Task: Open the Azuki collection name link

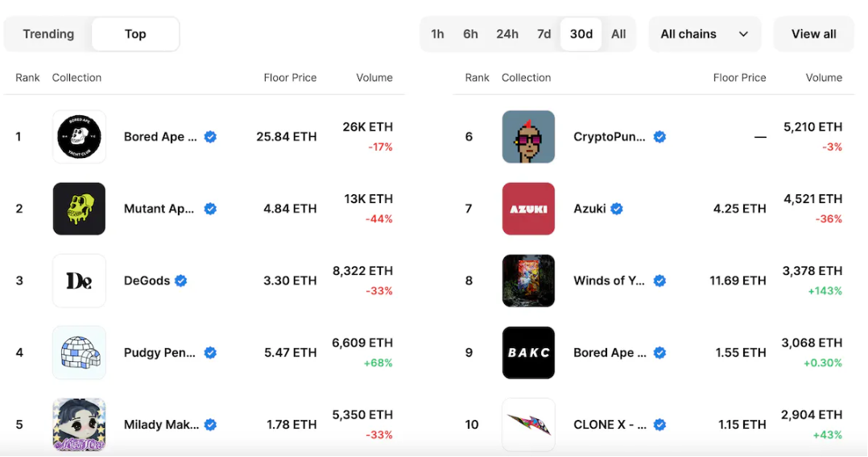Action: tap(589, 209)
